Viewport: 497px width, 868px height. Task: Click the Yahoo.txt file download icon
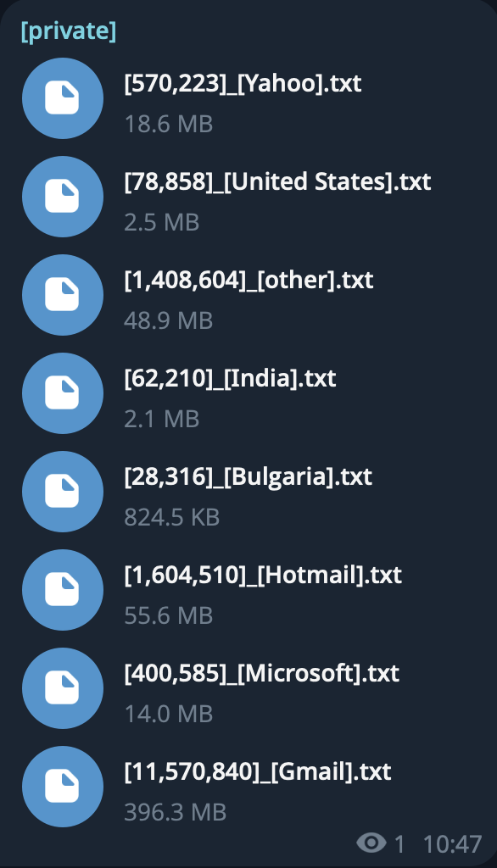pyautogui.click(x=63, y=98)
